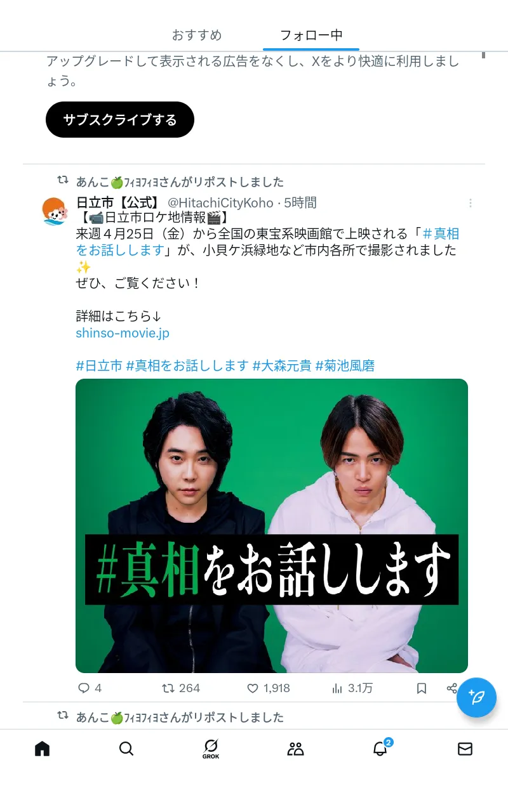The image size is (508, 812).
Task: Open the post's three-dot more menu
Action: coord(471,203)
